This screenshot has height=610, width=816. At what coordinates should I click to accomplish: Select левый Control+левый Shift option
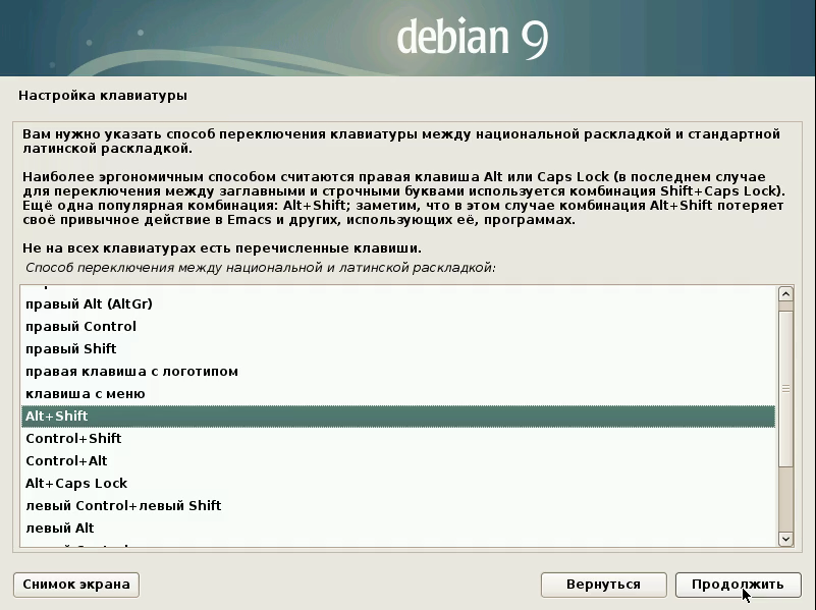(x=123, y=506)
